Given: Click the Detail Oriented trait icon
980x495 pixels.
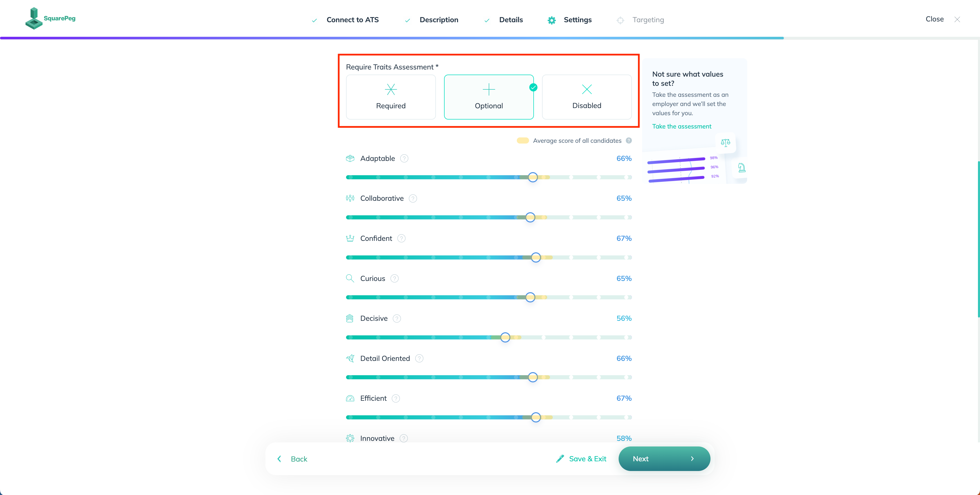Looking at the screenshot, I should tap(351, 358).
